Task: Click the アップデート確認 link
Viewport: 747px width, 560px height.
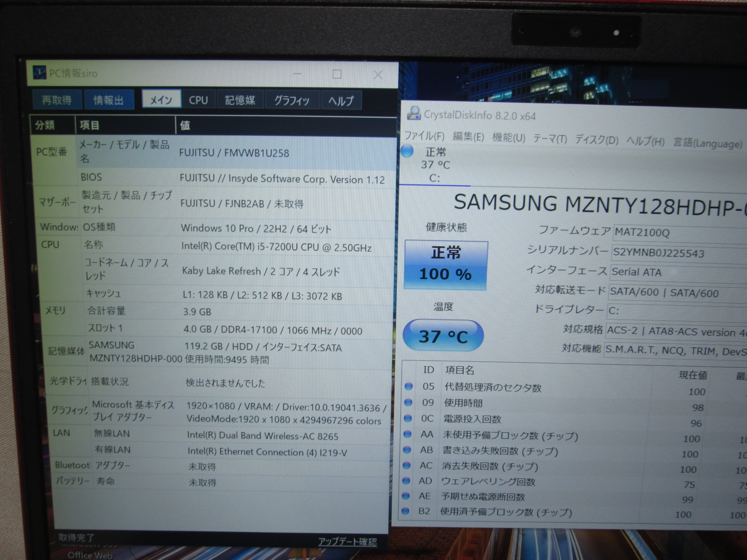Action: point(347,541)
